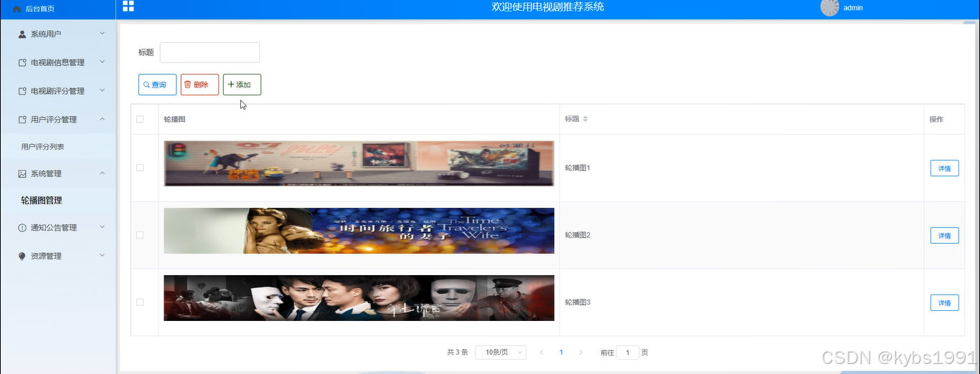Click the 添加 add button

(242, 85)
